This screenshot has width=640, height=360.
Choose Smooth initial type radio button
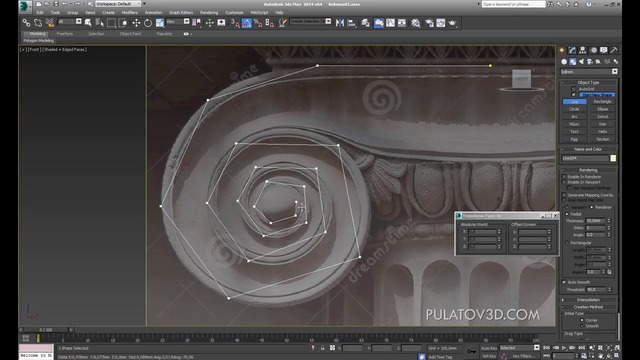[x=582, y=326]
